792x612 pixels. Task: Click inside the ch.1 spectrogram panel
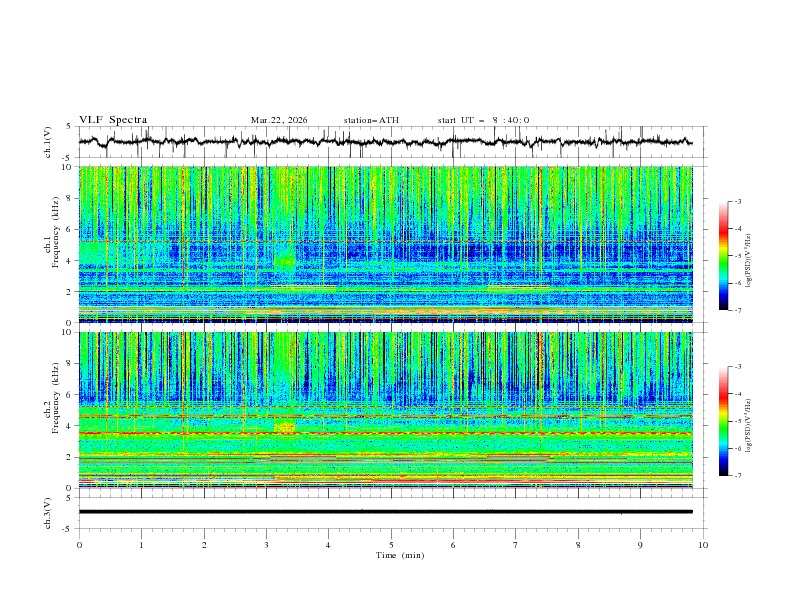385,244
